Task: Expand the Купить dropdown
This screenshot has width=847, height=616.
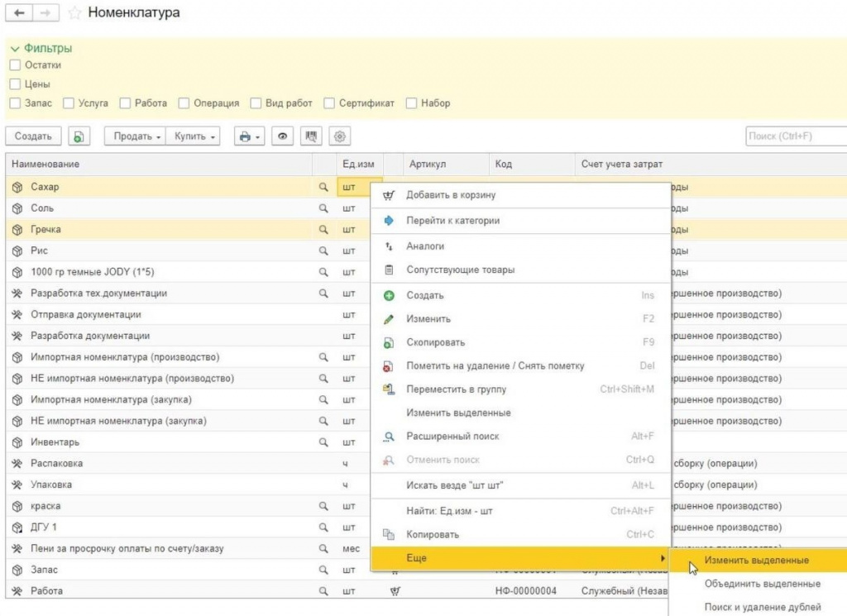Action: point(194,136)
